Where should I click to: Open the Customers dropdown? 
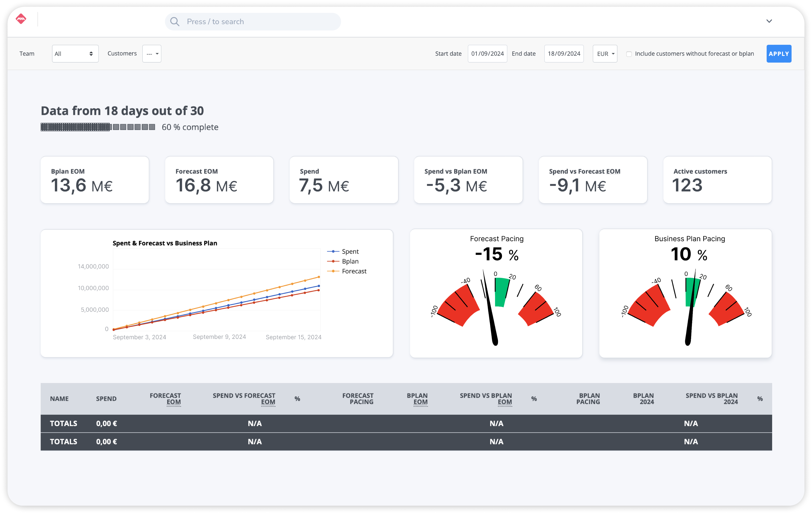151,53
